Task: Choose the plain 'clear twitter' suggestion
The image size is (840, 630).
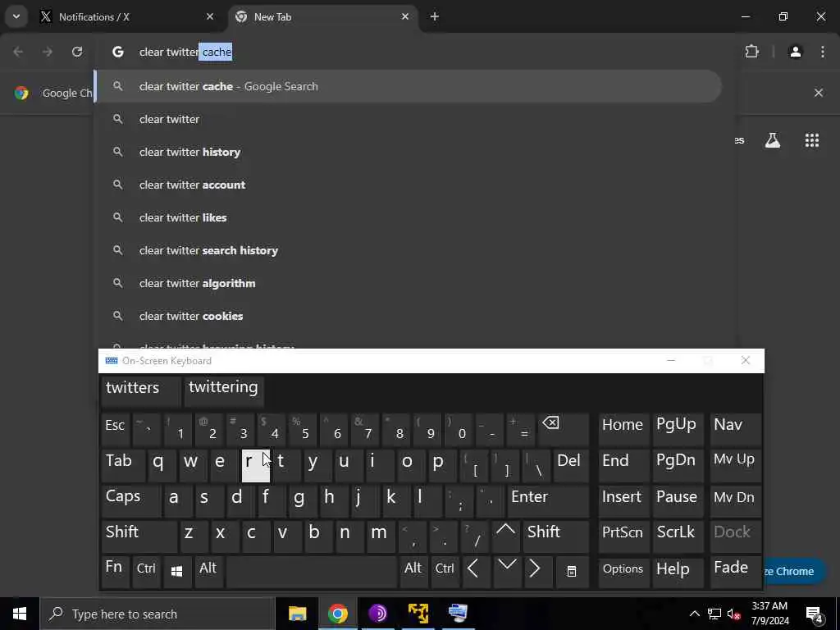Action: pos(409,119)
